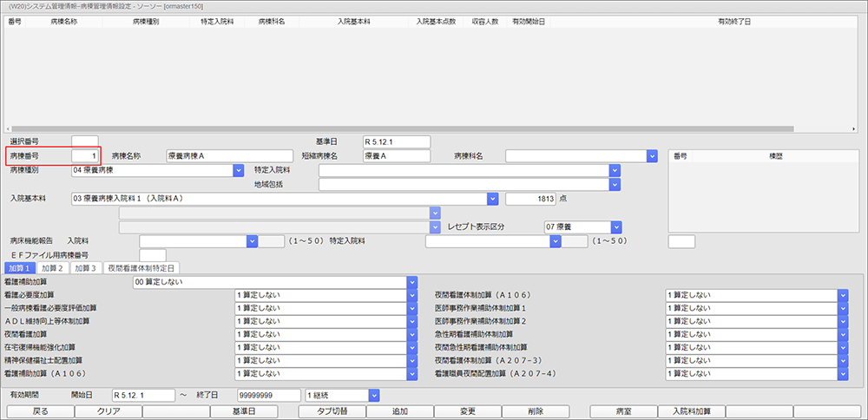
Task: Click the 戻る button
Action: click(38, 411)
